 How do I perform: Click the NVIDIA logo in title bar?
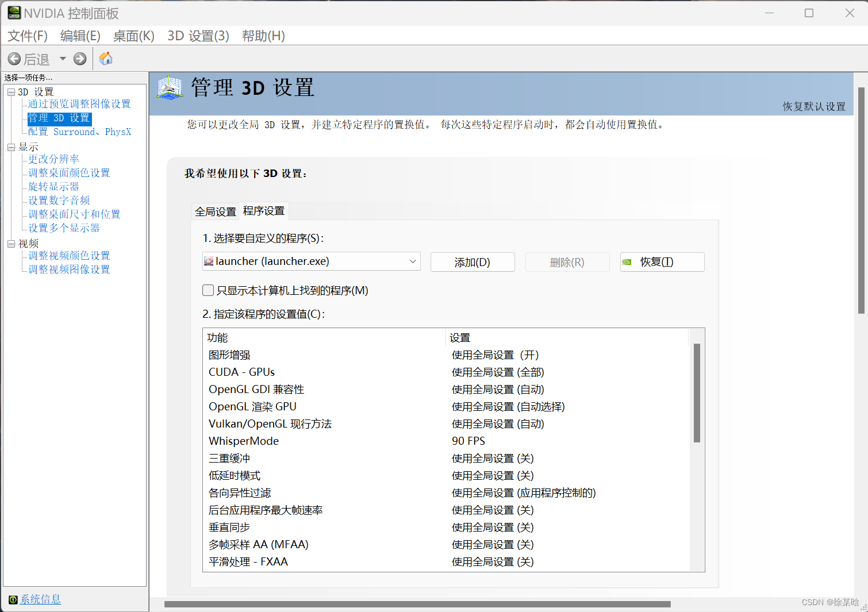[14, 13]
